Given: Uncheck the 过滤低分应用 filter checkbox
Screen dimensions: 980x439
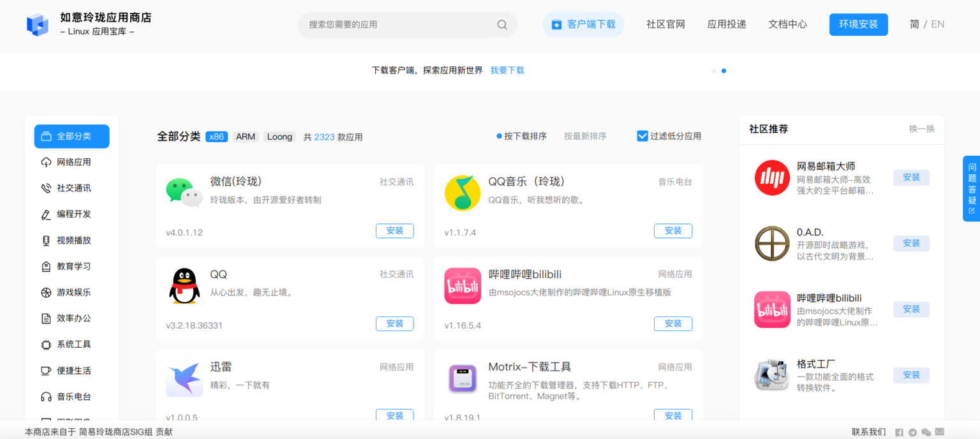Looking at the screenshot, I should coord(642,135).
